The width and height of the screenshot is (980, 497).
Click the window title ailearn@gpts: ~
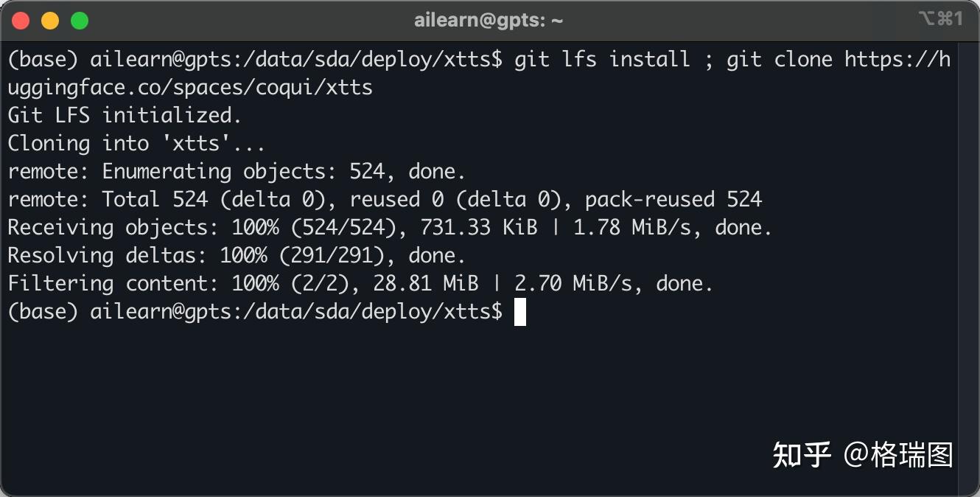point(489,21)
